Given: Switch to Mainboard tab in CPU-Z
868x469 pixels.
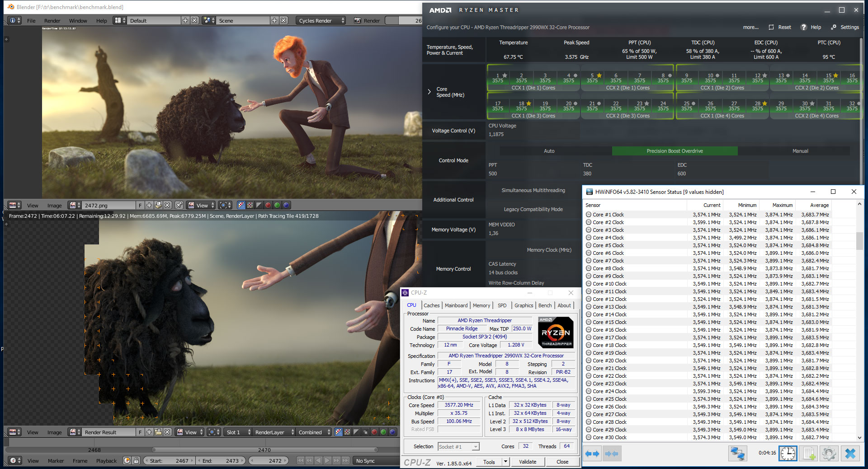Looking at the screenshot, I should click(456, 305).
